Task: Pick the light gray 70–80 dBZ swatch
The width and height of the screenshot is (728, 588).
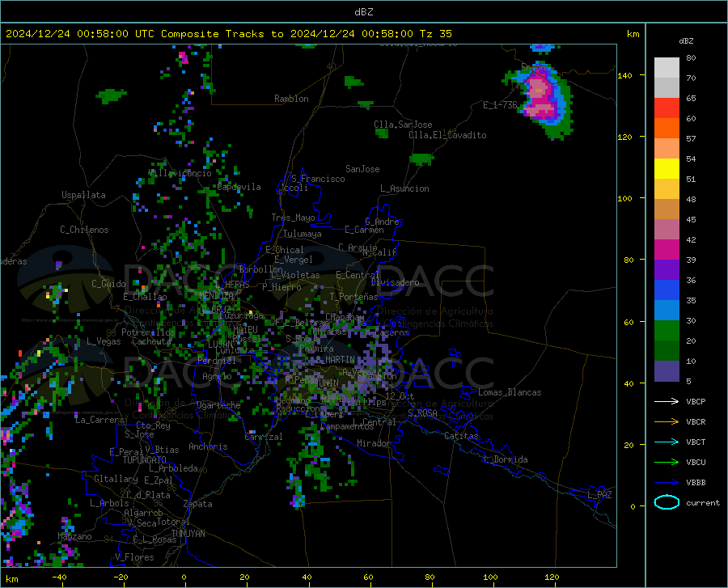Action: (x=667, y=68)
